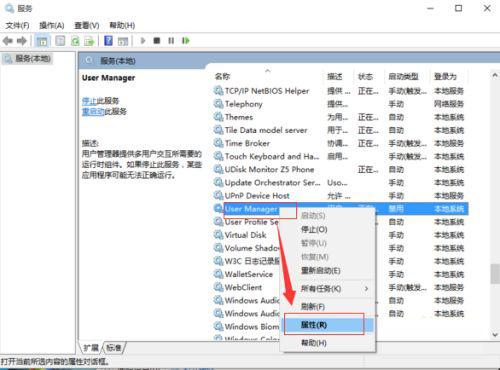Click the 网络服务 logon cell of Telephony
This screenshot has height=370, width=500.
[449, 104]
